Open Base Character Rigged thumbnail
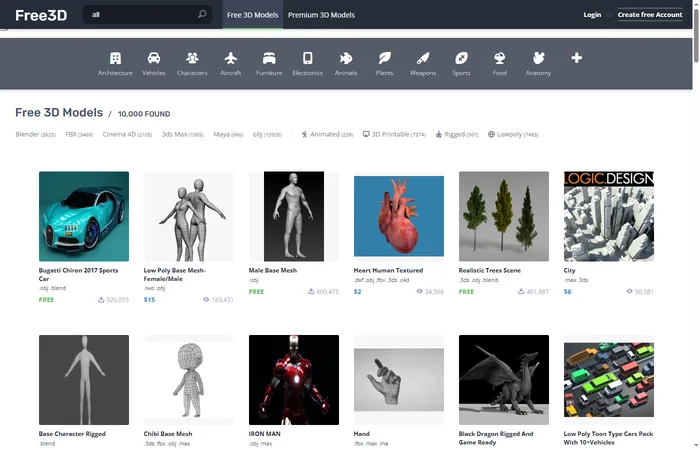The height and width of the screenshot is (450, 700). click(x=84, y=380)
